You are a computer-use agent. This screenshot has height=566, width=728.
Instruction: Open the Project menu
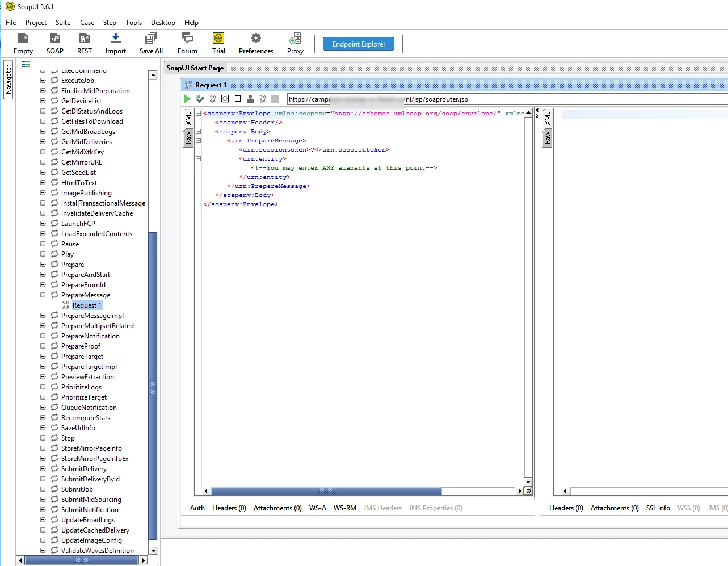click(x=36, y=23)
